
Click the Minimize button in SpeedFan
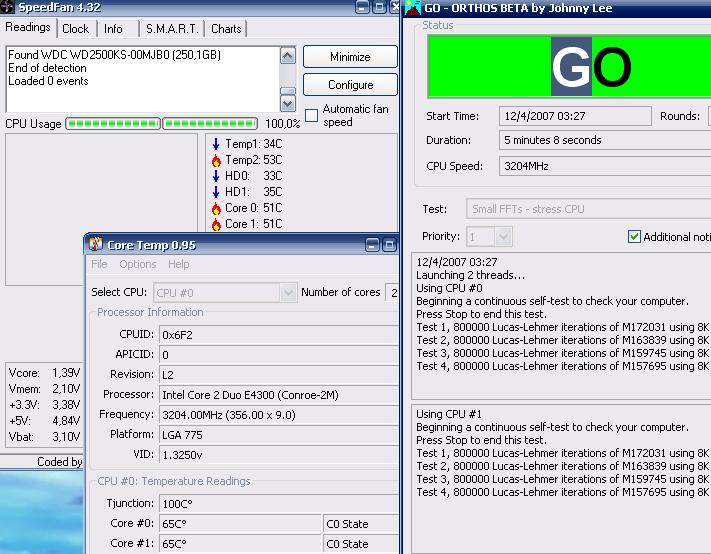(350, 57)
